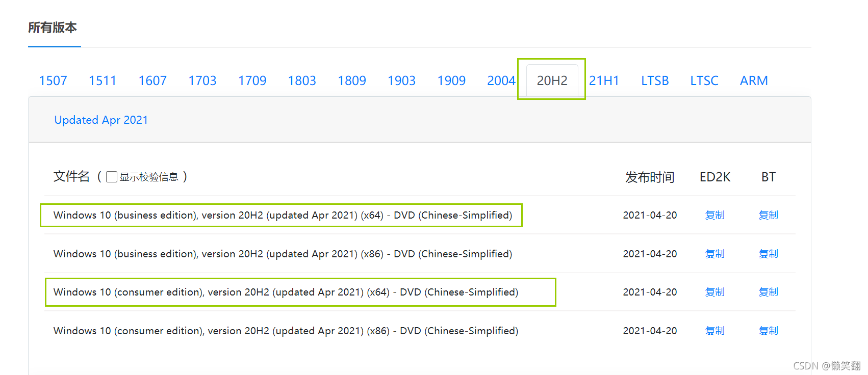Click the BT column header

point(769,177)
